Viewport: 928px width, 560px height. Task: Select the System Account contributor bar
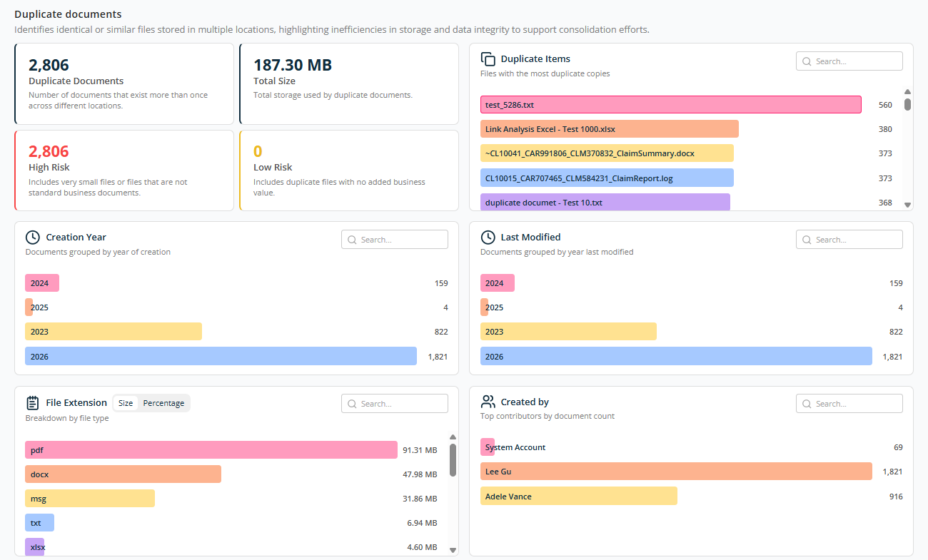click(x=488, y=447)
